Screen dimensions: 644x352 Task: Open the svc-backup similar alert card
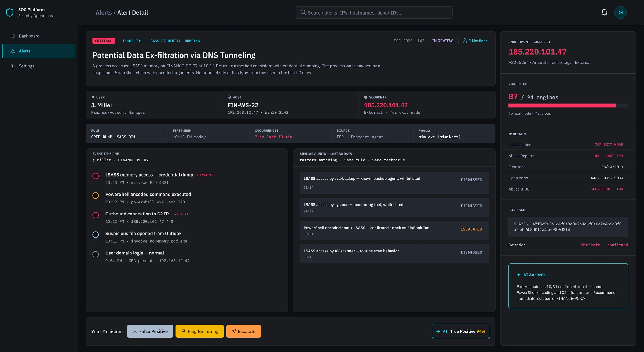tap(394, 183)
